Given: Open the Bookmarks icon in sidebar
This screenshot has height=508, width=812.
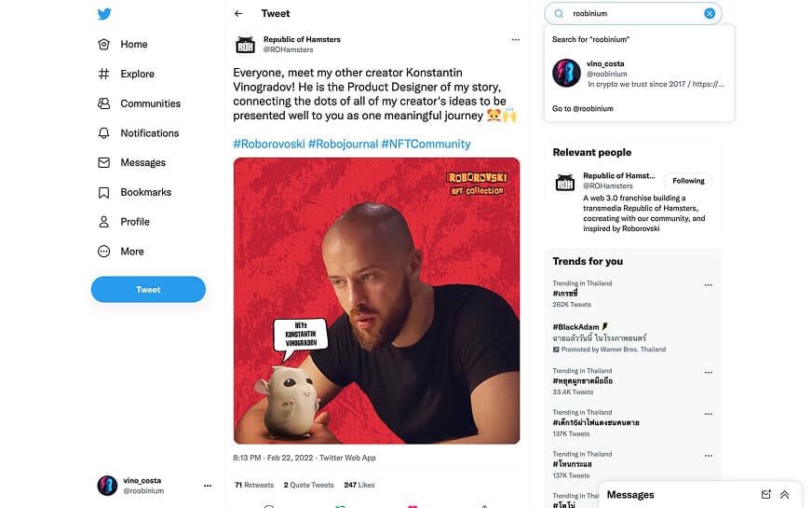Looking at the screenshot, I should point(103,192).
